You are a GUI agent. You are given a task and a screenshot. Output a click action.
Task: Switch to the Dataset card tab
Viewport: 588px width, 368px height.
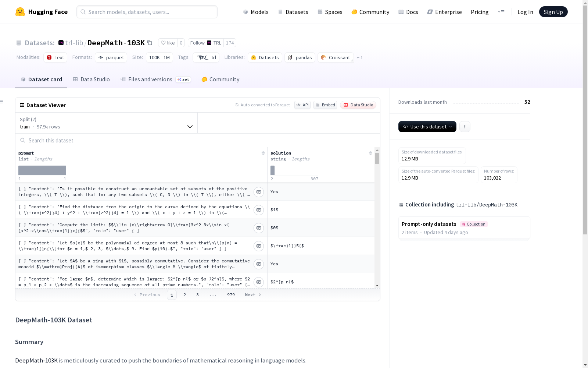click(41, 79)
